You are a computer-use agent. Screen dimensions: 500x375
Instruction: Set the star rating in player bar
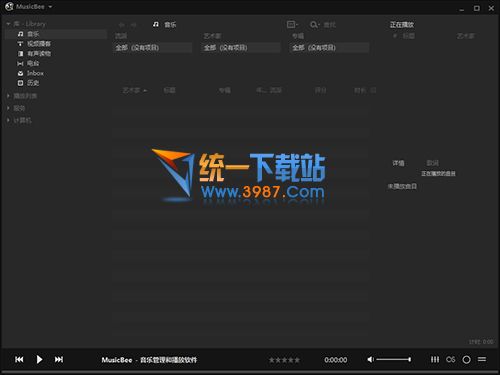[284, 360]
